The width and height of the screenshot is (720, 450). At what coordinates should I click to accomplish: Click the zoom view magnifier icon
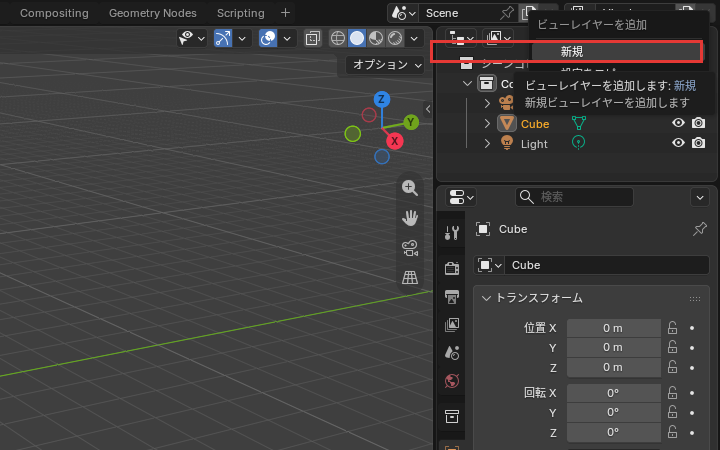pos(410,188)
